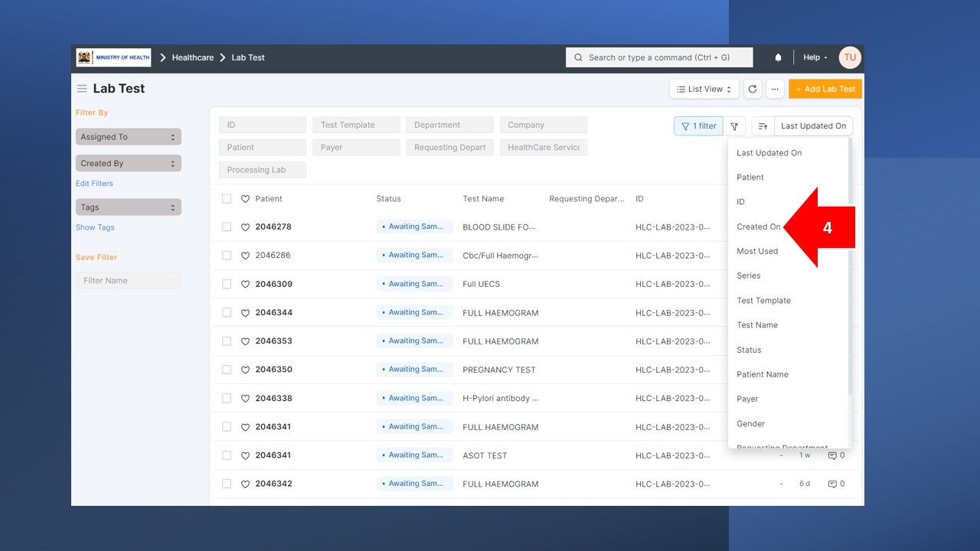980x551 pixels.
Task: Click Add Lab Test button
Action: [x=825, y=89]
